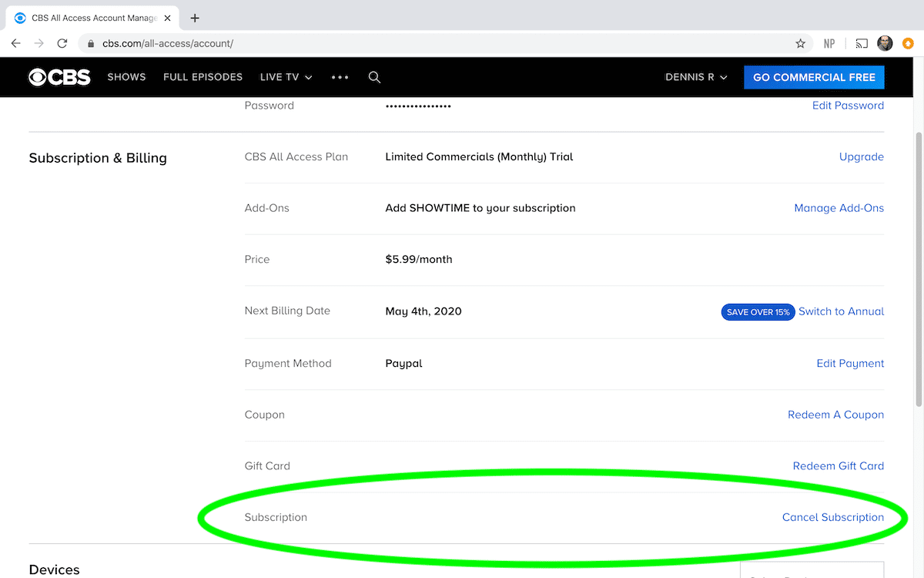Click the SAVE OVER 15% badge
The width and height of the screenshot is (924, 578).
click(758, 312)
